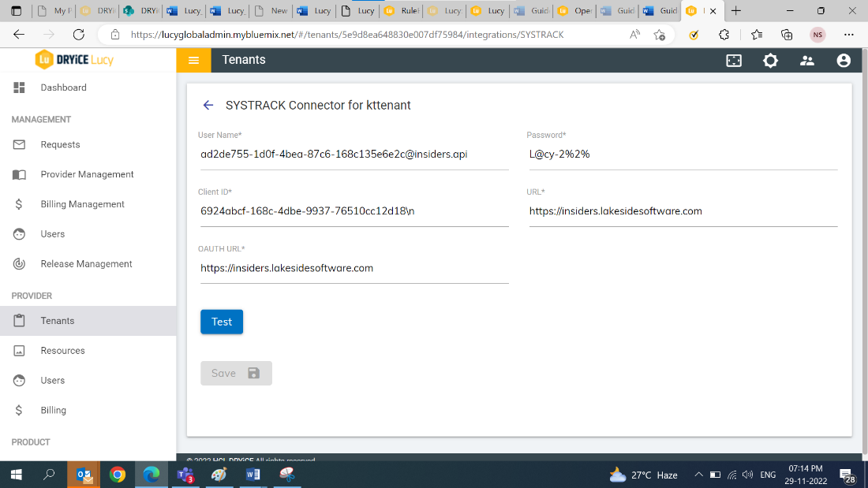Open Requests in Management section

tap(88, 144)
